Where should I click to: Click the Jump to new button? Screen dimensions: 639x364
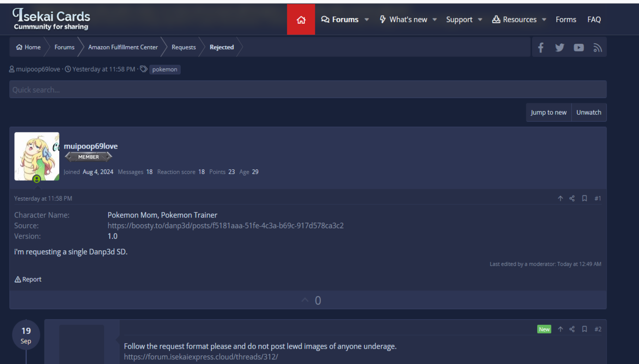[548, 112]
